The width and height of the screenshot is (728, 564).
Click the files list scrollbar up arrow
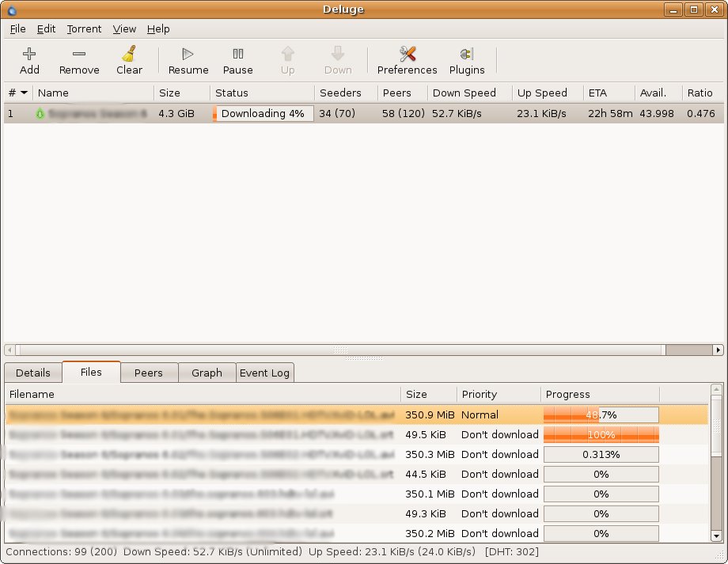click(x=716, y=389)
